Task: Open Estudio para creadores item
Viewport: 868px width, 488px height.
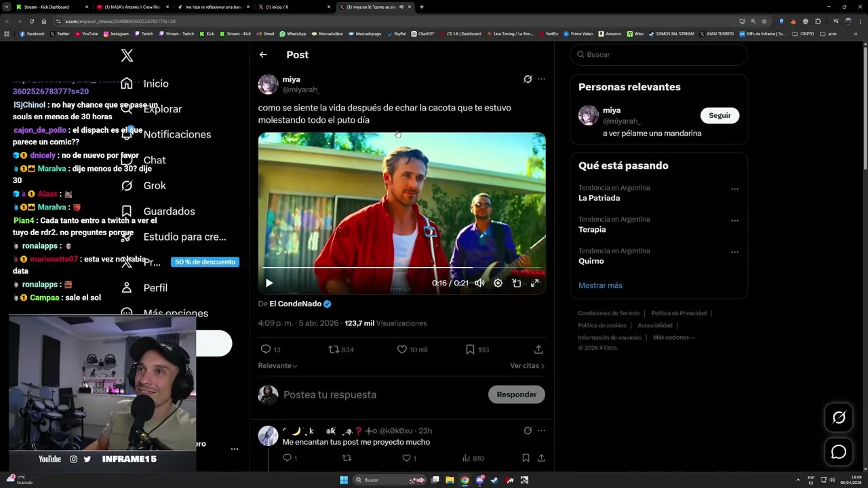Action: (173, 237)
